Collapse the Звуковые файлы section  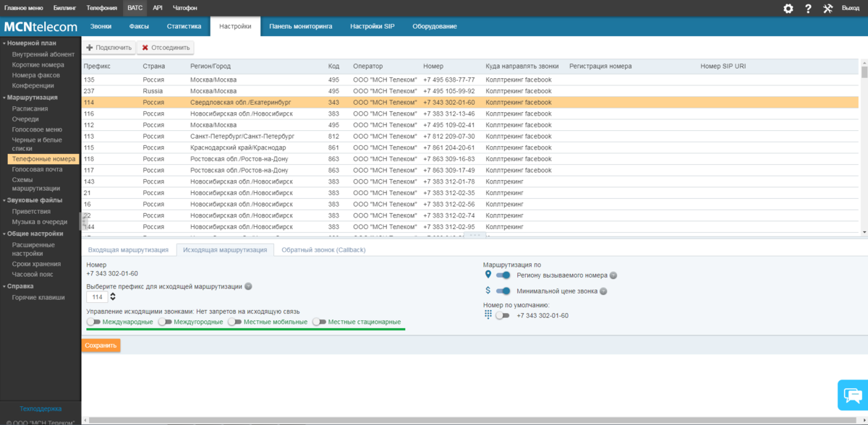pos(33,199)
